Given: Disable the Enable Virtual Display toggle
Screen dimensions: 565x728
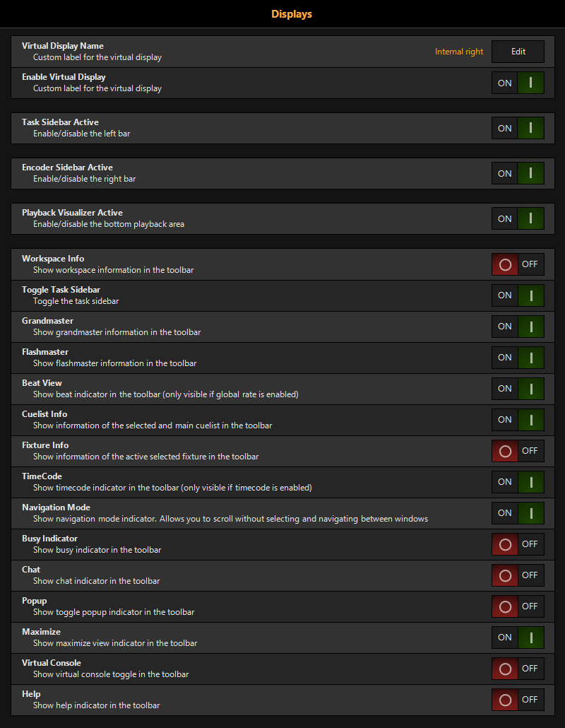Looking at the screenshot, I should 518,83.
